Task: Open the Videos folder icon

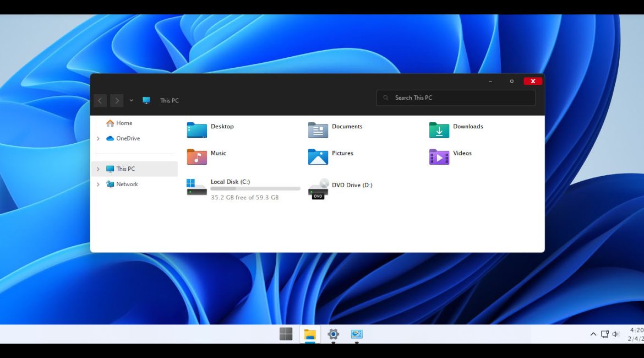Action: pyautogui.click(x=439, y=156)
